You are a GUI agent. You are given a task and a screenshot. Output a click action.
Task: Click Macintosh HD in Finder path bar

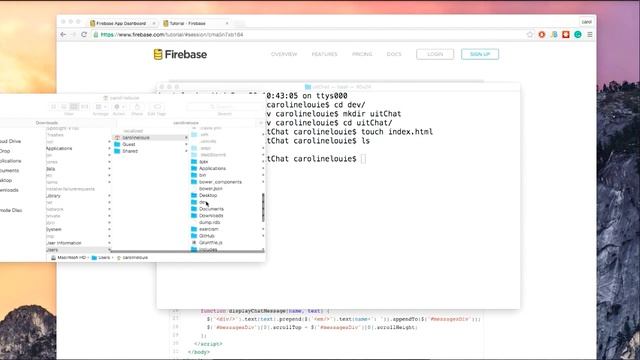68,258
